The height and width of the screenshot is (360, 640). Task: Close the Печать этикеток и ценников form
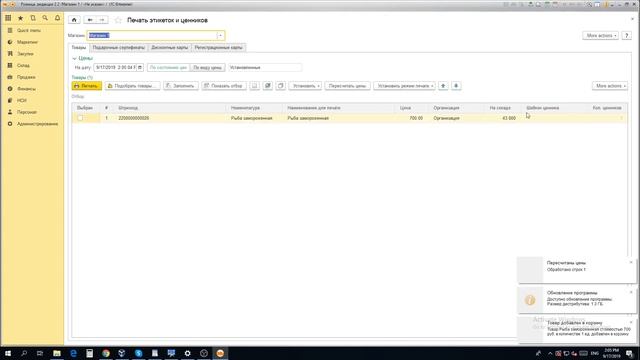633,19
